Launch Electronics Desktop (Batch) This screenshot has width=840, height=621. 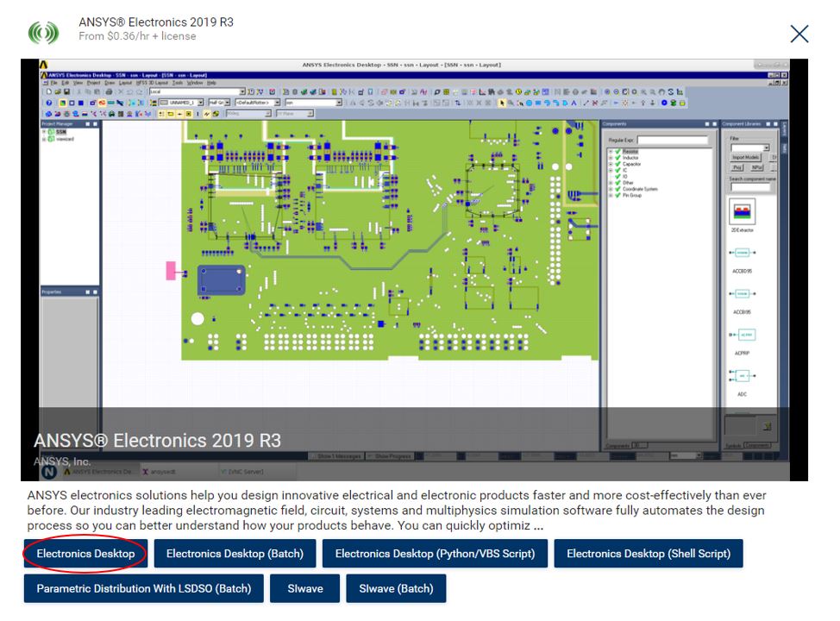(x=235, y=554)
